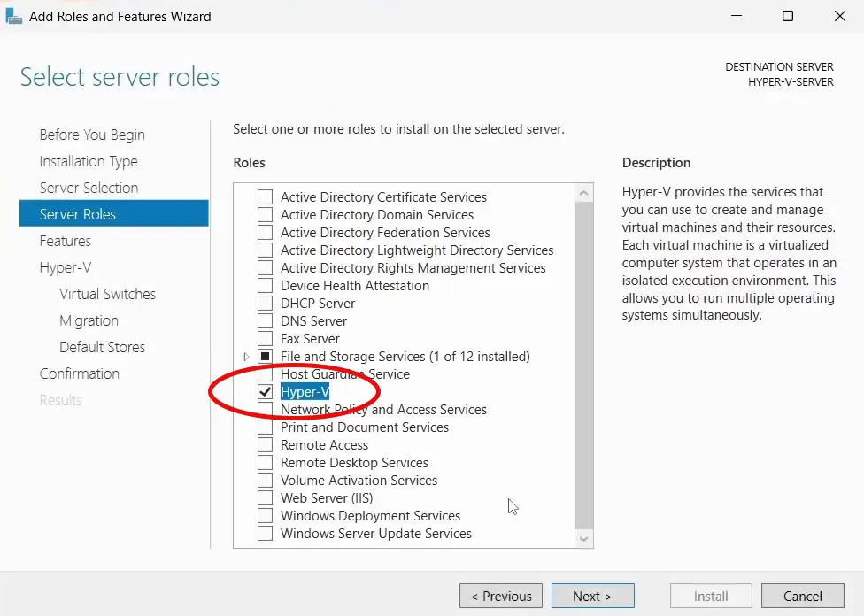Screen dimensions: 864x616
Task: Expand File and Storage Services tree arrow
Action: click(x=246, y=357)
